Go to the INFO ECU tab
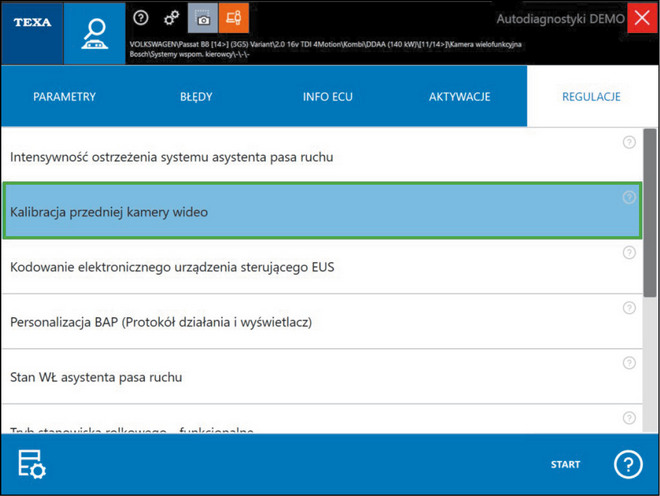The height and width of the screenshot is (496, 660). (x=328, y=97)
